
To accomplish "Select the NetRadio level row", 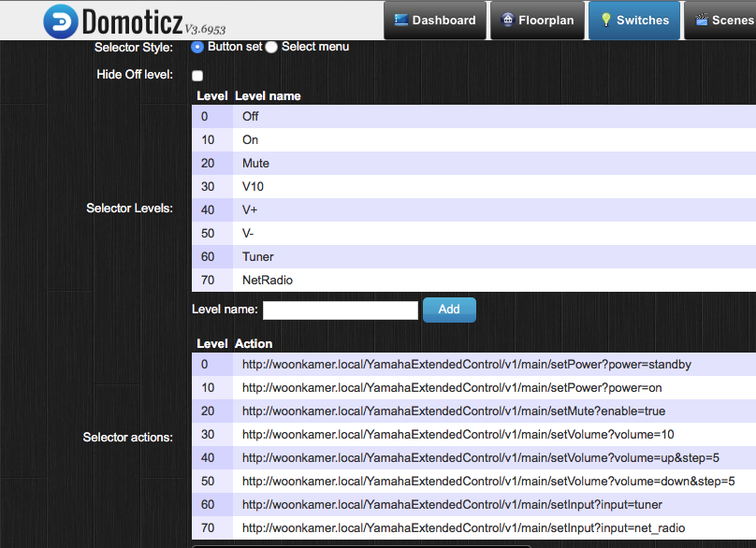I will pos(474,280).
